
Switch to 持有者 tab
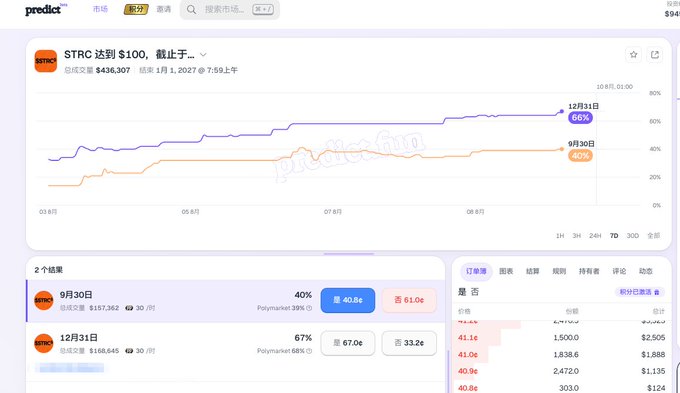point(589,271)
